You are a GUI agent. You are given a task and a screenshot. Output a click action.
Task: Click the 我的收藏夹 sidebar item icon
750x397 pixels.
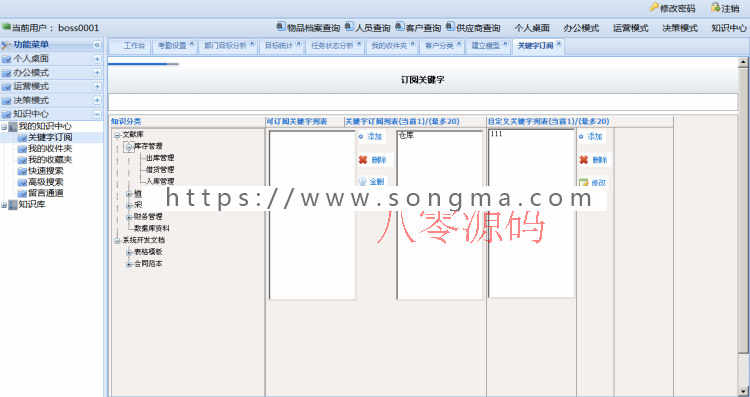coord(22,160)
